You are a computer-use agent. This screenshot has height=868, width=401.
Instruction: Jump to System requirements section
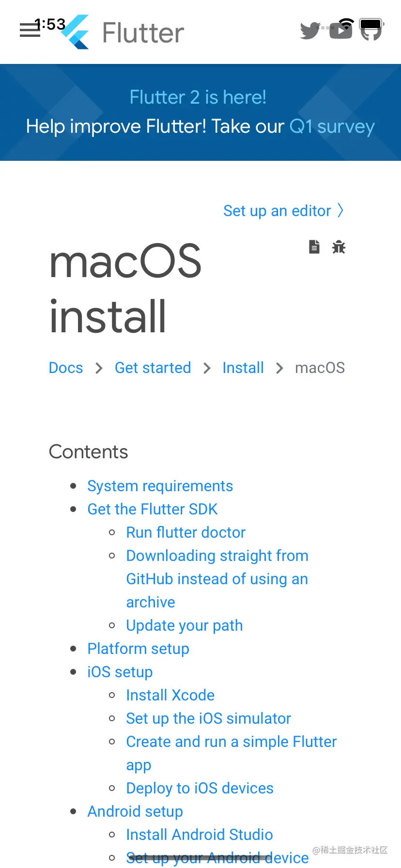pyautogui.click(x=160, y=486)
